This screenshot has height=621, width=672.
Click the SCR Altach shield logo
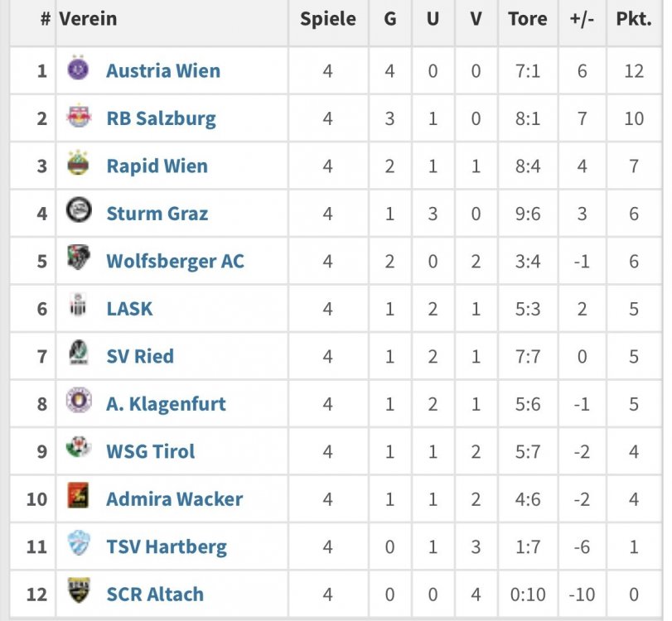[x=79, y=590]
